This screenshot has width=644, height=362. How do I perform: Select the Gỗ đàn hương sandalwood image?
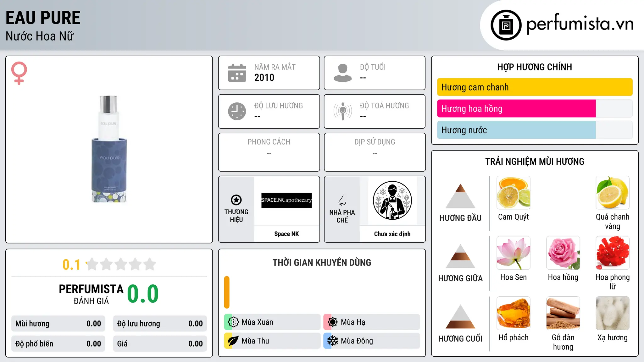coord(563,313)
